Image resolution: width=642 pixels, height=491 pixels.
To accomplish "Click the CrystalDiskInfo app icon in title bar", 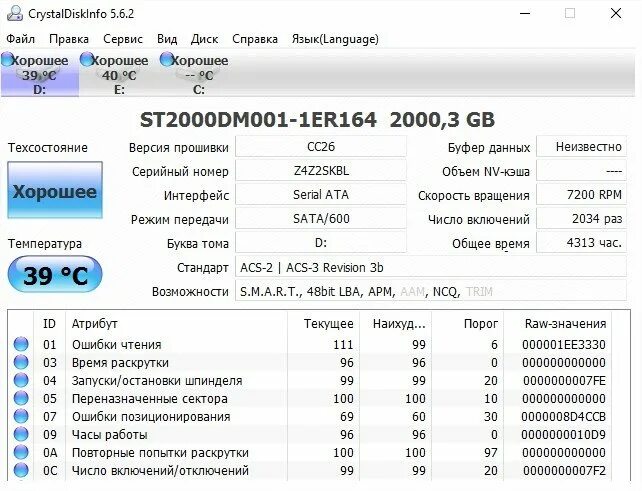I will [x=15, y=14].
